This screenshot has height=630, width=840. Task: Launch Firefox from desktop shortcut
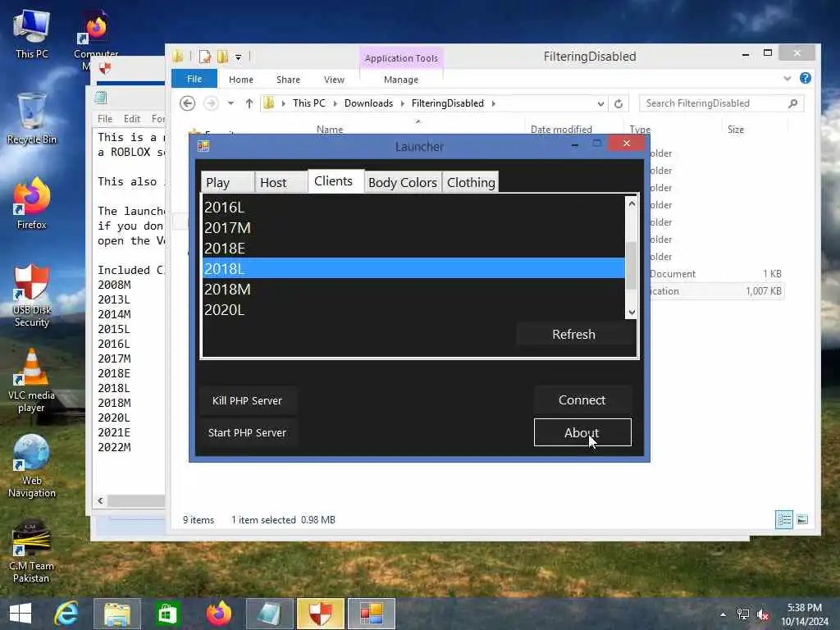click(x=32, y=203)
